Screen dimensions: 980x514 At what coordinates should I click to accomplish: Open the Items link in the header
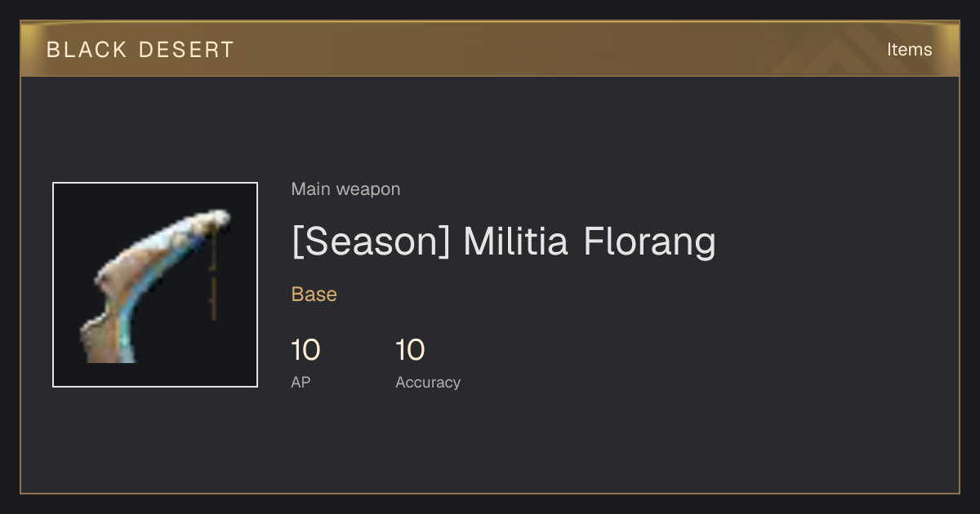[x=909, y=49]
